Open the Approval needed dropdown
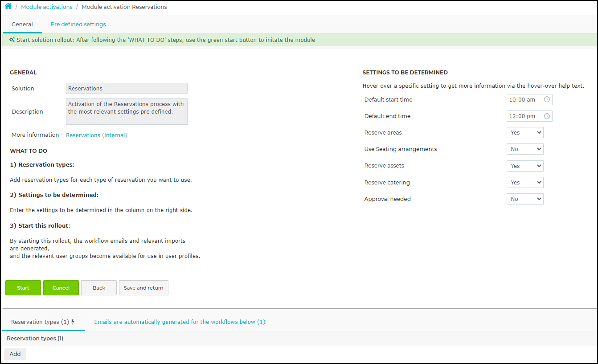This screenshot has height=364, width=598. [x=525, y=199]
